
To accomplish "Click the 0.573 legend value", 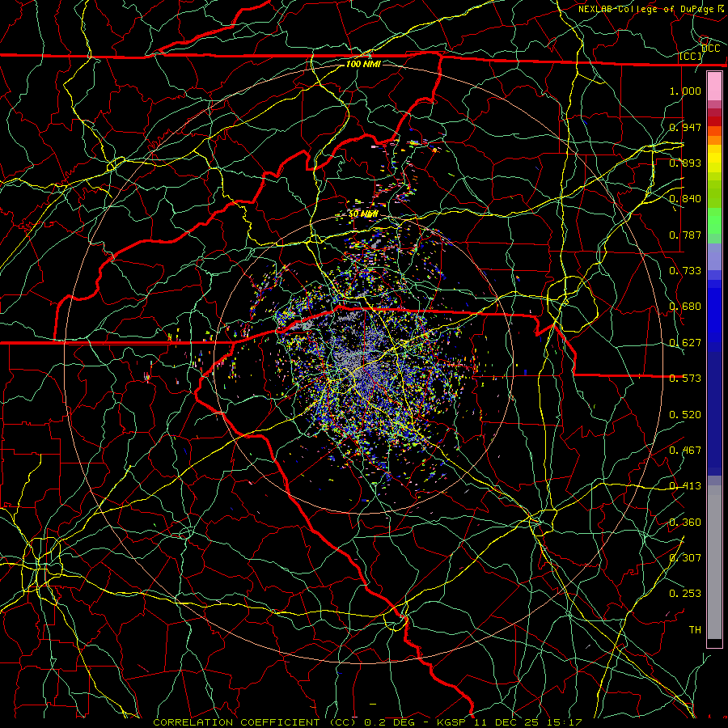I will coord(685,379).
